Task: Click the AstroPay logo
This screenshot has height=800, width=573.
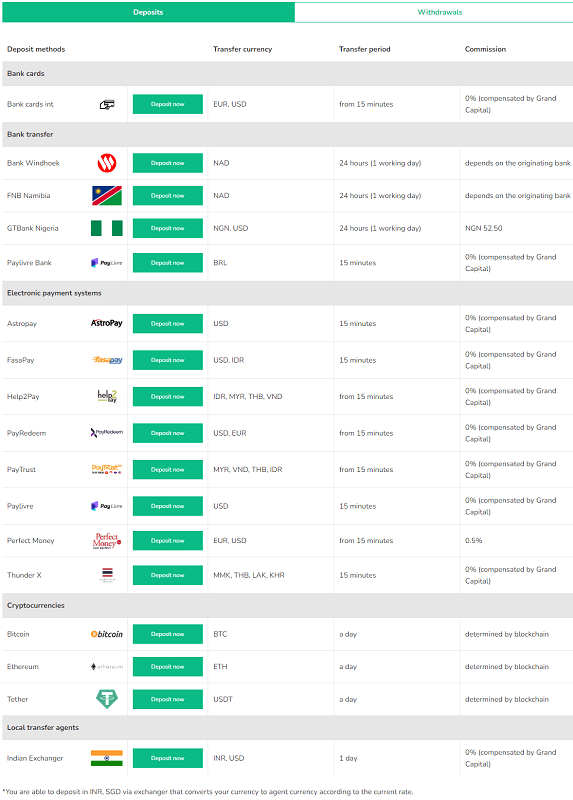Action: coord(107,323)
